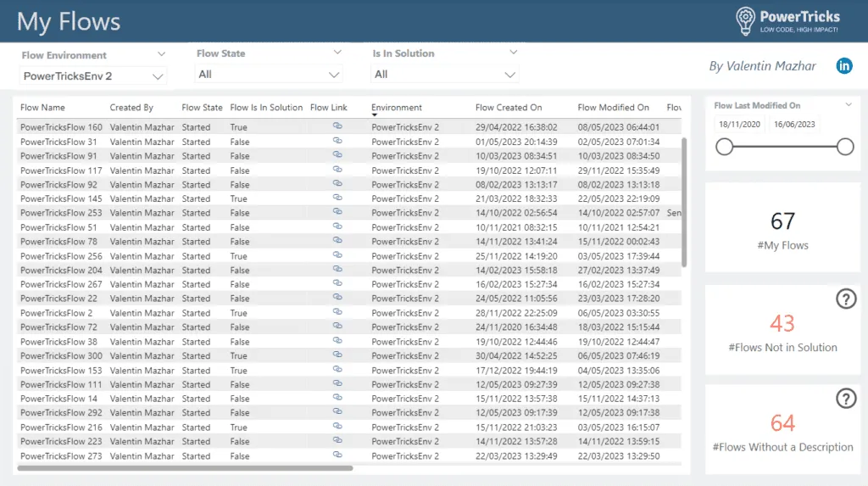Select the 29/04/2022 16:38:02 created date cell
This screenshot has height=486, width=868.
pyautogui.click(x=516, y=127)
